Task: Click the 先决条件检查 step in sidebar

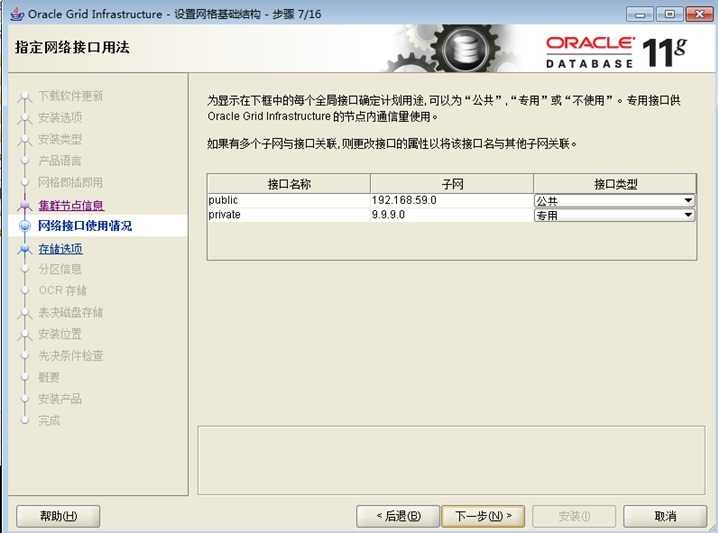Action: point(71,355)
